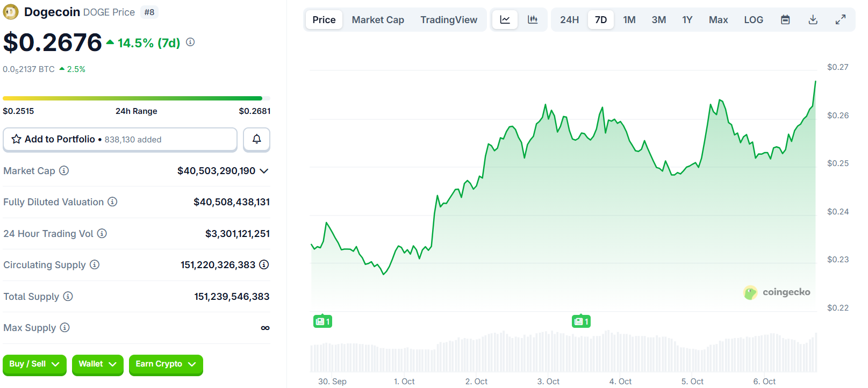Open the Wallet dropdown
868x388 pixels.
click(97, 364)
